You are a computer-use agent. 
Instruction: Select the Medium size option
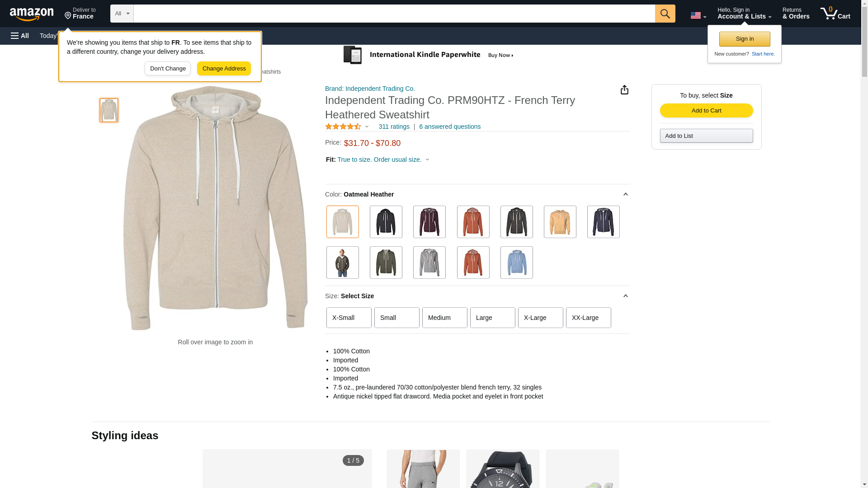click(x=444, y=318)
